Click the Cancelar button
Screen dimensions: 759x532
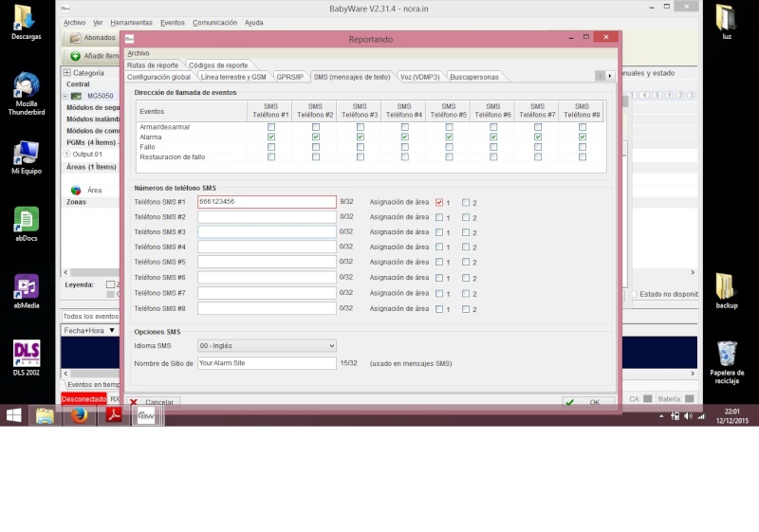click(154, 402)
